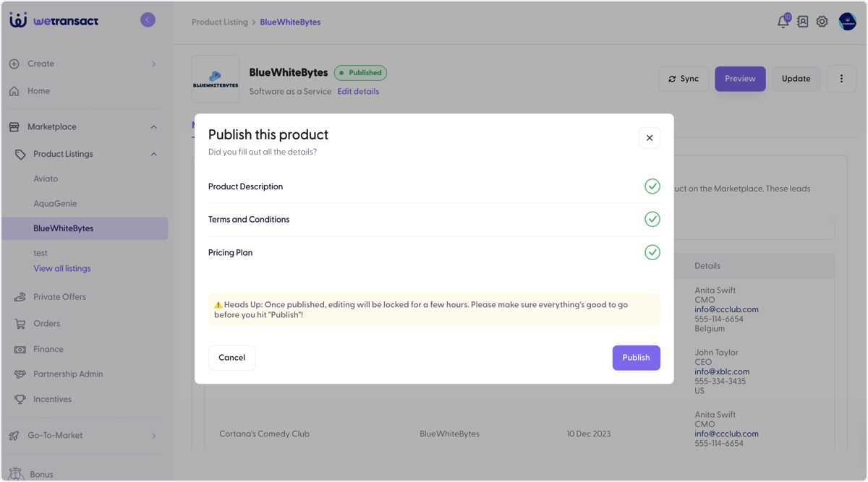Collapse sidebar with purple arrow button
The width and height of the screenshot is (868, 482).
pos(148,20)
